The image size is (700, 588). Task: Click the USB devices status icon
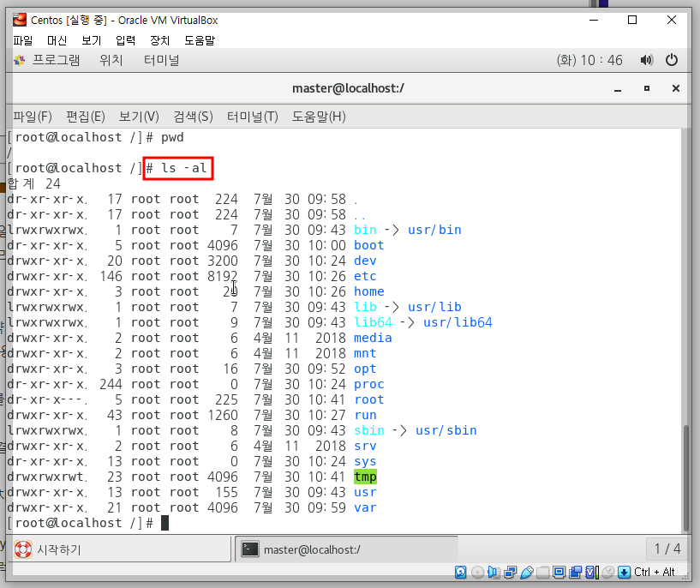pyautogui.click(x=527, y=572)
